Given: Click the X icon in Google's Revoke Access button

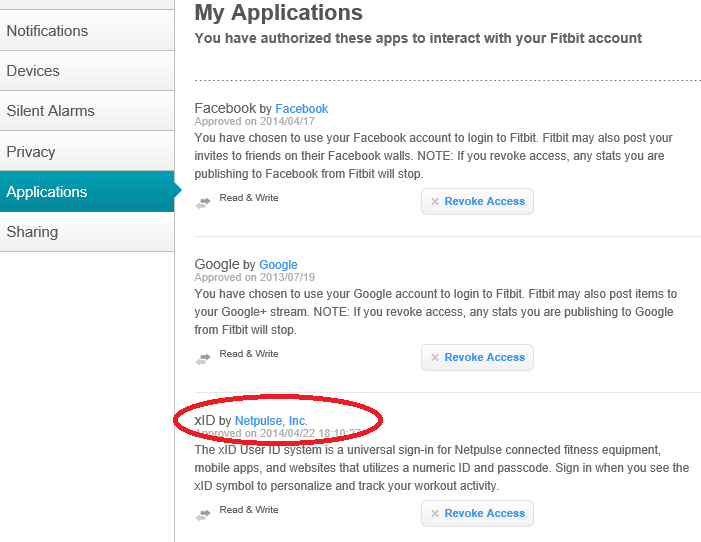Looking at the screenshot, I should (435, 358).
